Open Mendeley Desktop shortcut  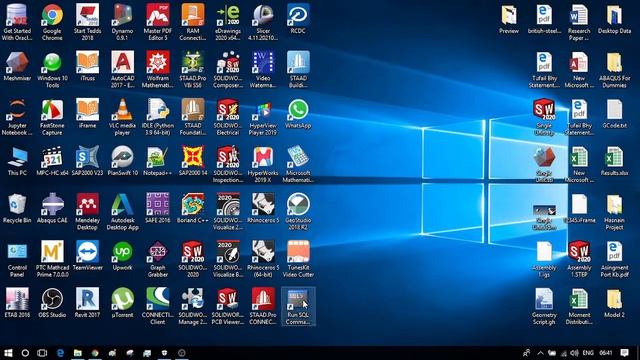point(87,211)
